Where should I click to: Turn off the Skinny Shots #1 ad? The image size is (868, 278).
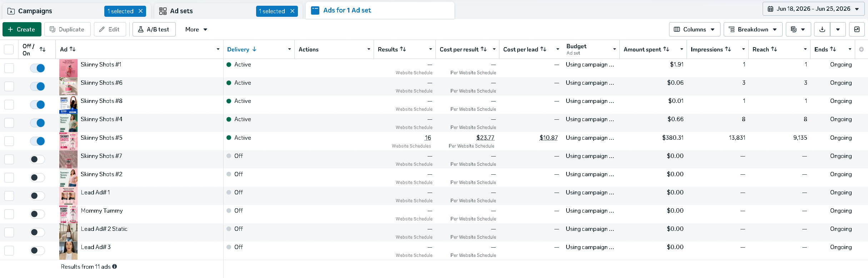(38, 68)
